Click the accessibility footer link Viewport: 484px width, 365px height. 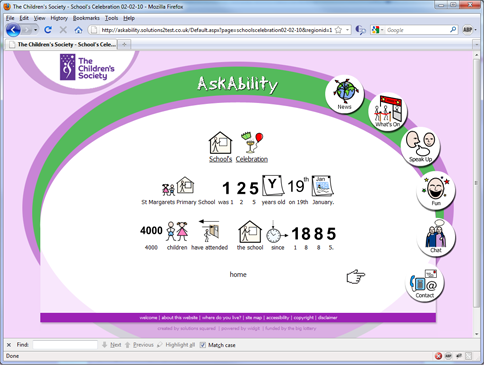pyautogui.click(x=277, y=318)
